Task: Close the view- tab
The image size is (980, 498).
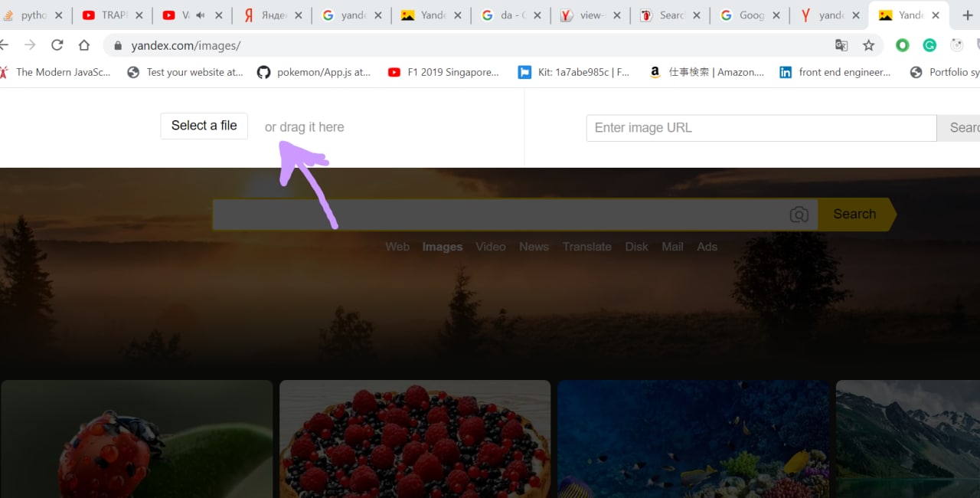Action: point(616,15)
